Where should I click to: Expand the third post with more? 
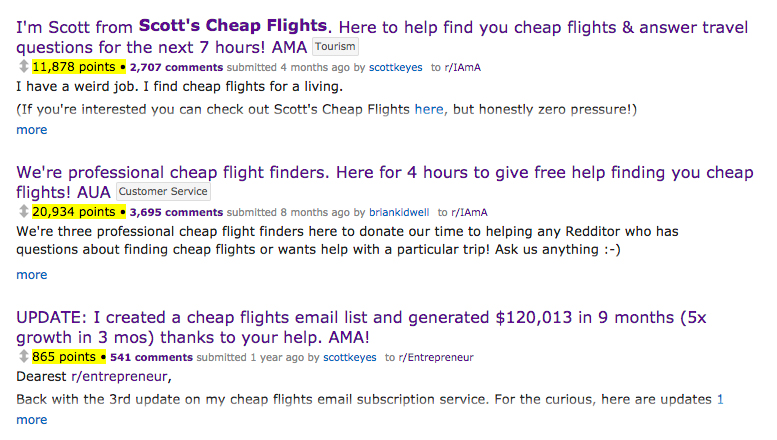[32, 420]
